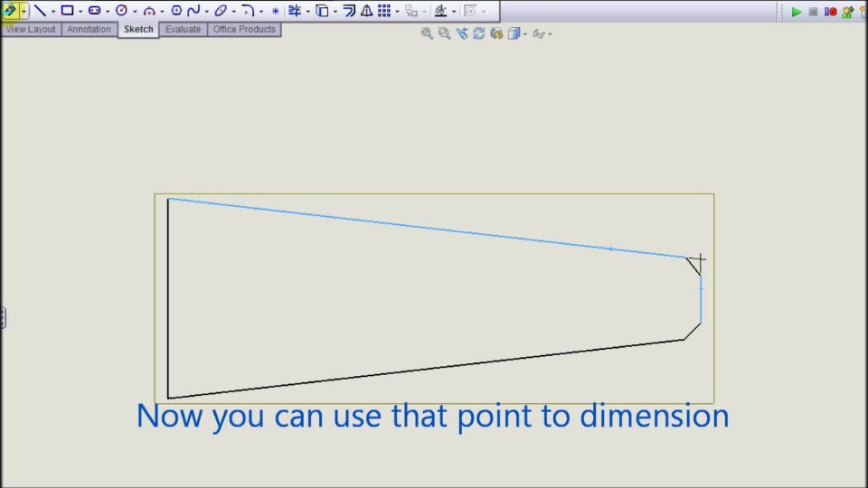Expand the Linear Sketch Pattern dropdown
This screenshot has height=488, width=868.
(398, 11)
